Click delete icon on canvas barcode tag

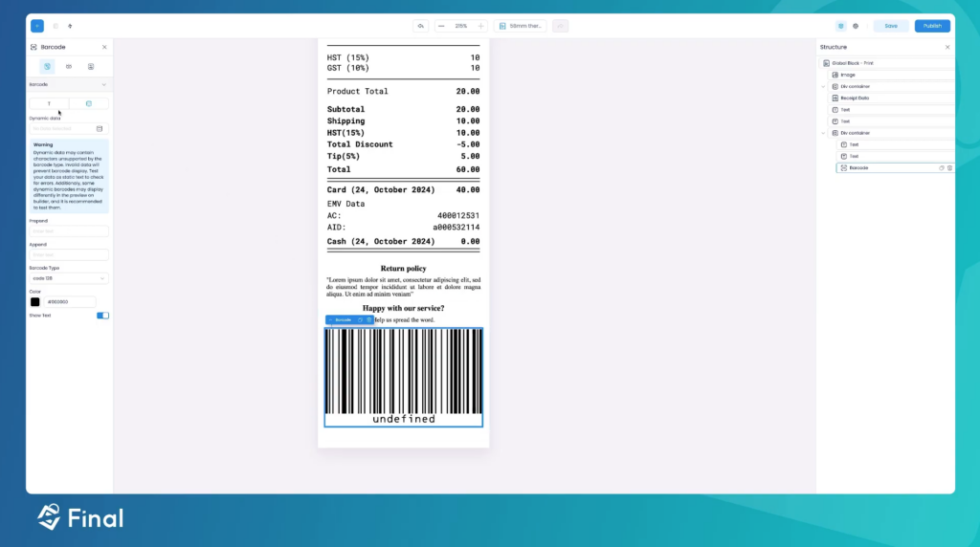coord(368,319)
